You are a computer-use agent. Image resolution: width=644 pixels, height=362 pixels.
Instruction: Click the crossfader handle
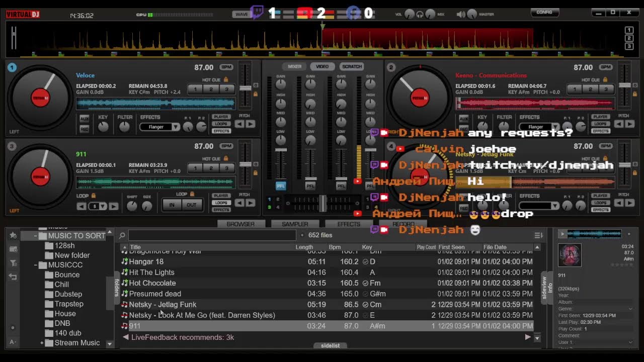323,203
